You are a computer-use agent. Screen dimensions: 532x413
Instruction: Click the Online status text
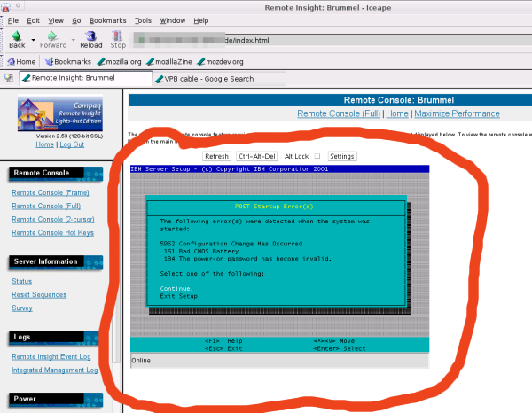141,361
